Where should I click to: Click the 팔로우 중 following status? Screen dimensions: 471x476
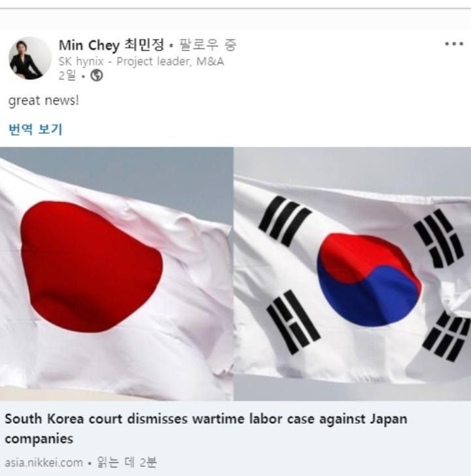(208, 45)
